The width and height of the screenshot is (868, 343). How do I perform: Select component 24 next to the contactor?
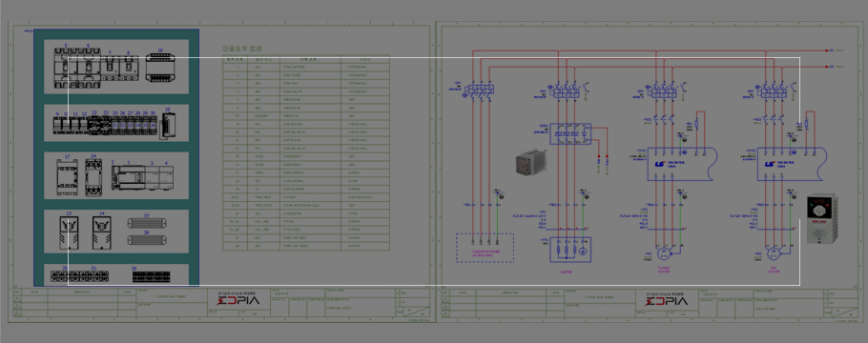coord(93,177)
